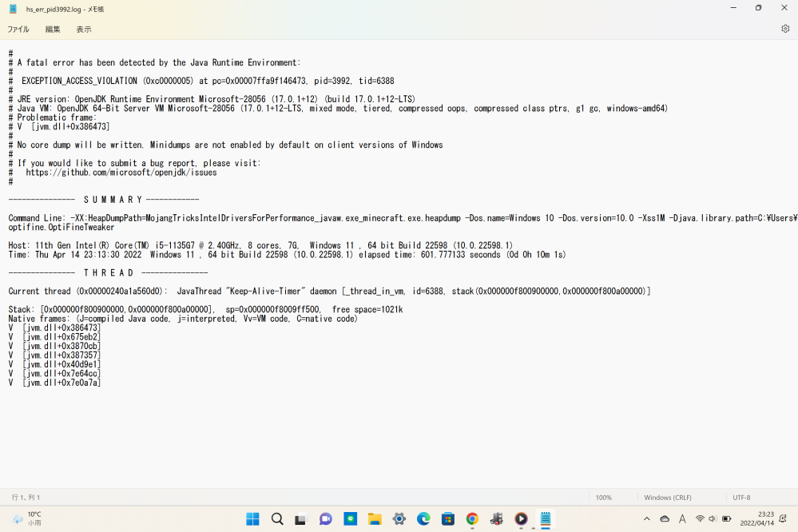Open taskbar Search
Screen dimensions: 798x532
pyautogui.click(x=277, y=518)
